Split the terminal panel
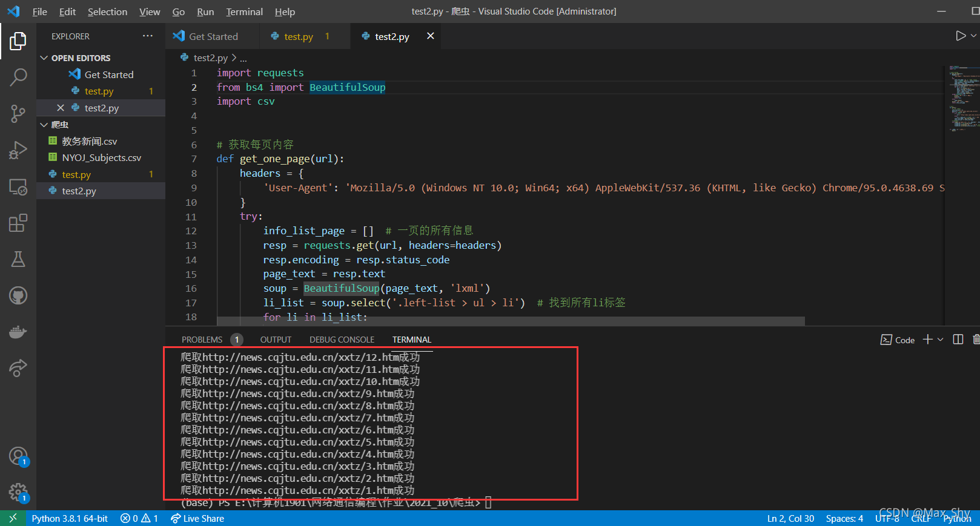 click(x=958, y=340)
